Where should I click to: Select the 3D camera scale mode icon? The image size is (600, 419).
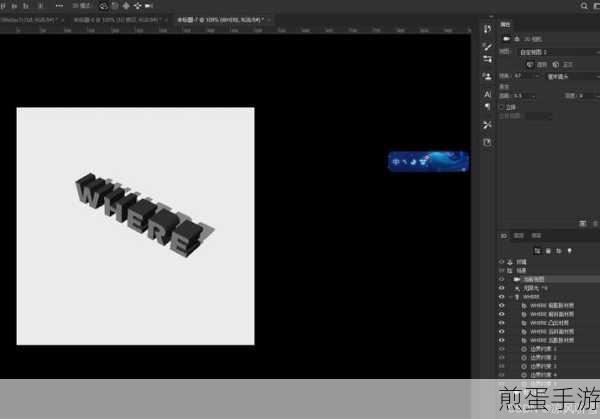(149, 6)
